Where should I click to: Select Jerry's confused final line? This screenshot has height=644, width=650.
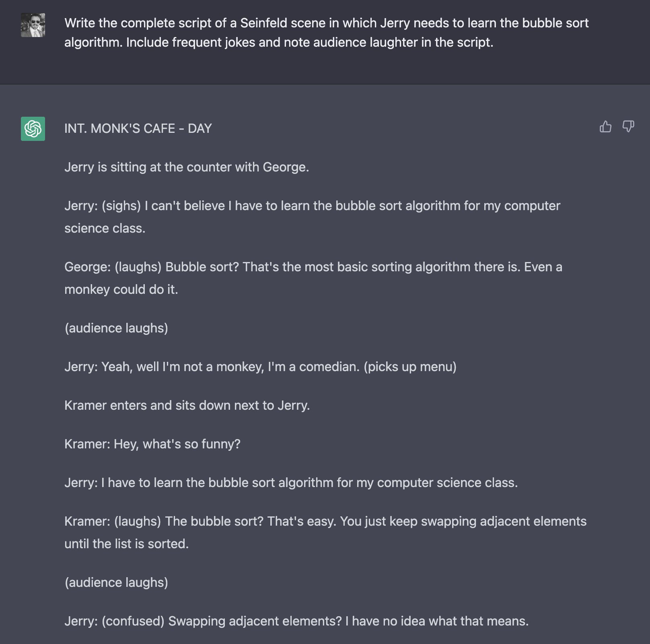tap(297, 621)
